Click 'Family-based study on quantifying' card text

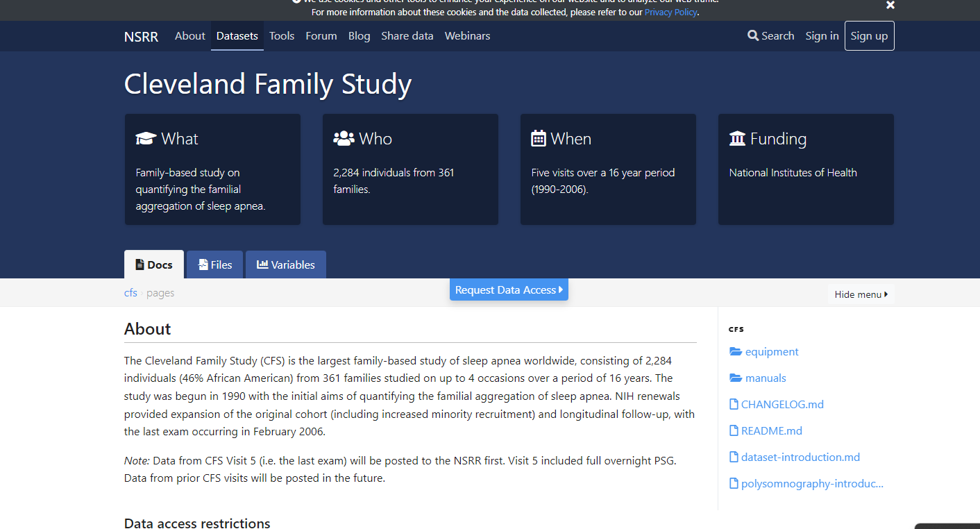tap(201, 190)
